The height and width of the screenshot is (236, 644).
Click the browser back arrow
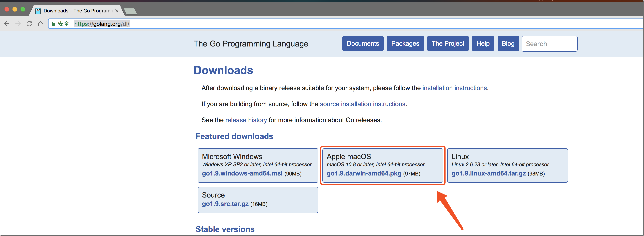(7, 24)
